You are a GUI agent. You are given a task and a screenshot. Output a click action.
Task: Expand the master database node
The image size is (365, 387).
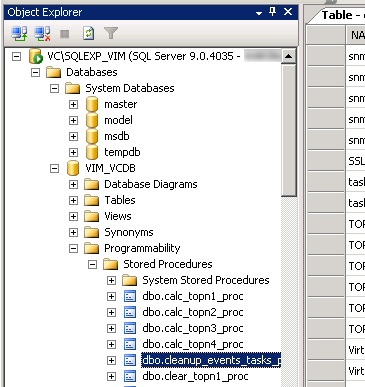pos(73,104)
